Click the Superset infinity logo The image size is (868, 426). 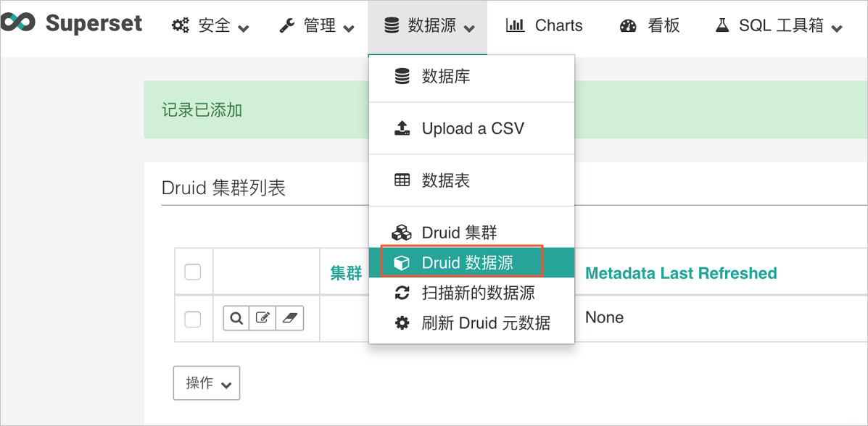tap(17, 22)
